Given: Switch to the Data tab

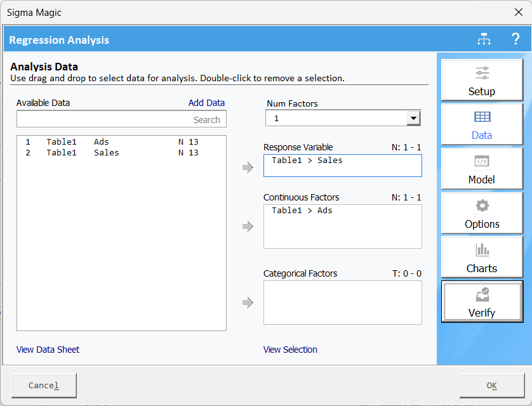Looking at the screenshot, I should coord(482,124).
